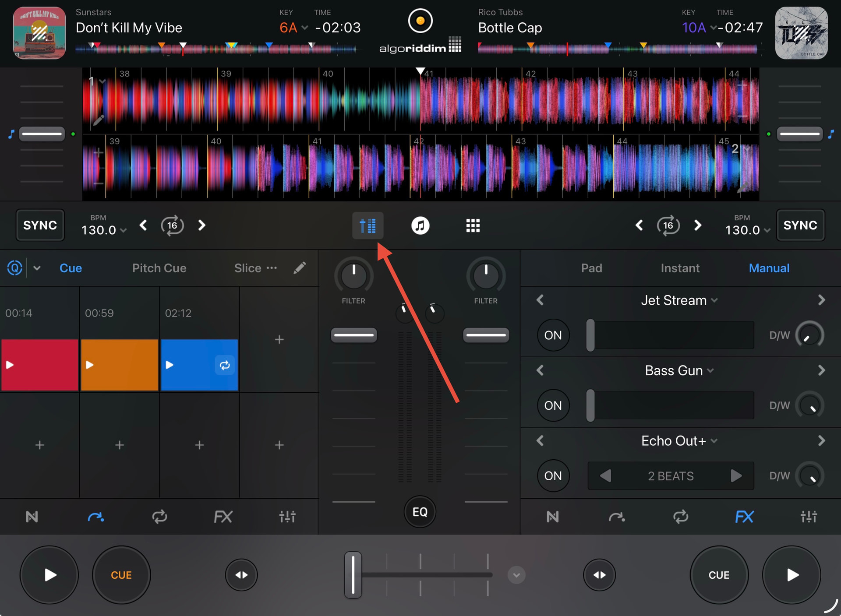Open the music library icon
841x616 pixels.
click(420, 225)
